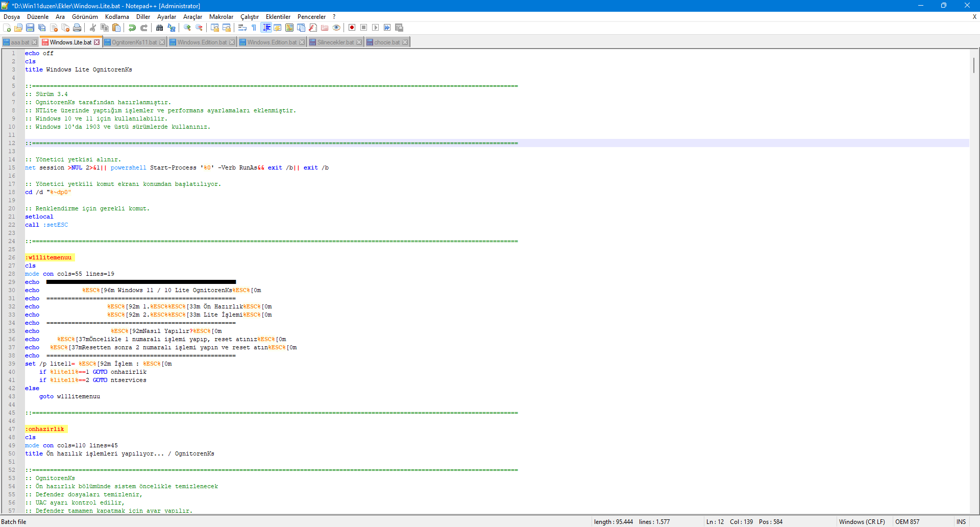Run macro multiple times icon
The height and width of the screenshot is (527, 980).
point(387,28)
